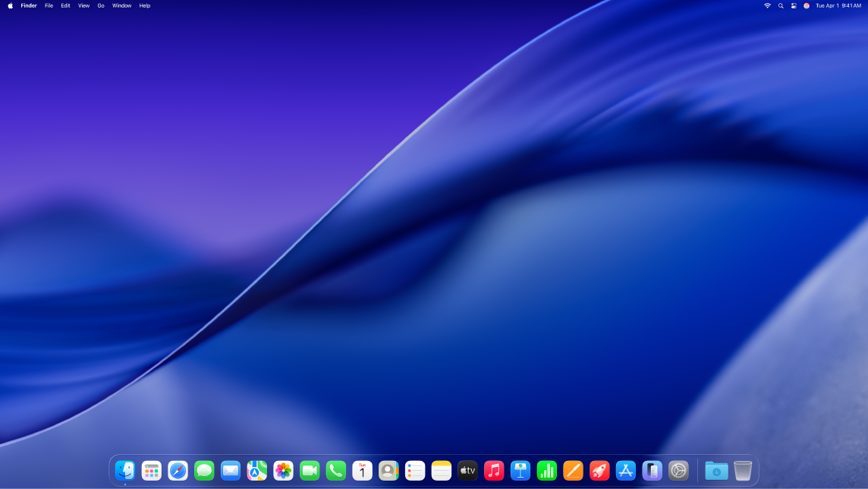This screenshot has height=489, width=868.
Task: Launch the Music app
Action: coord(493,471)
